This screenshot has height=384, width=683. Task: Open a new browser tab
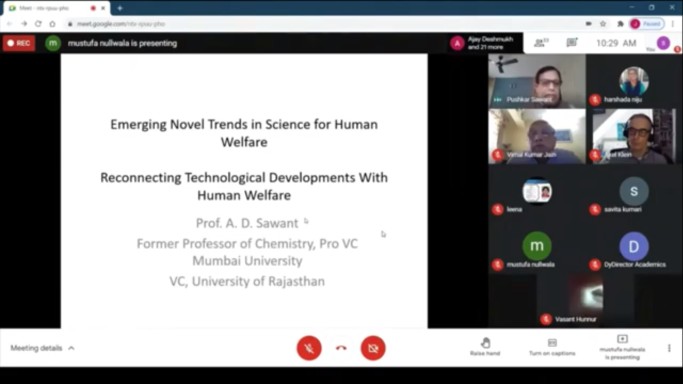[120, 8]
